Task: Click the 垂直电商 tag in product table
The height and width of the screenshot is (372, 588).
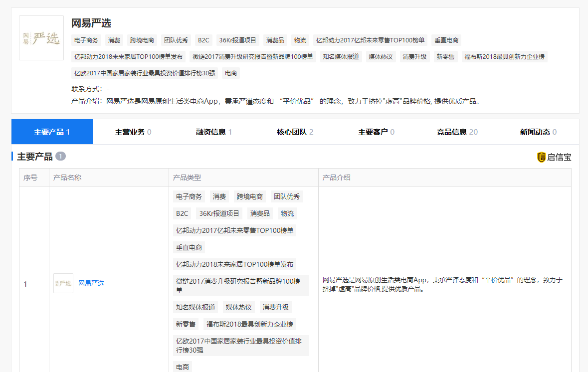Action: pos(189,247)
